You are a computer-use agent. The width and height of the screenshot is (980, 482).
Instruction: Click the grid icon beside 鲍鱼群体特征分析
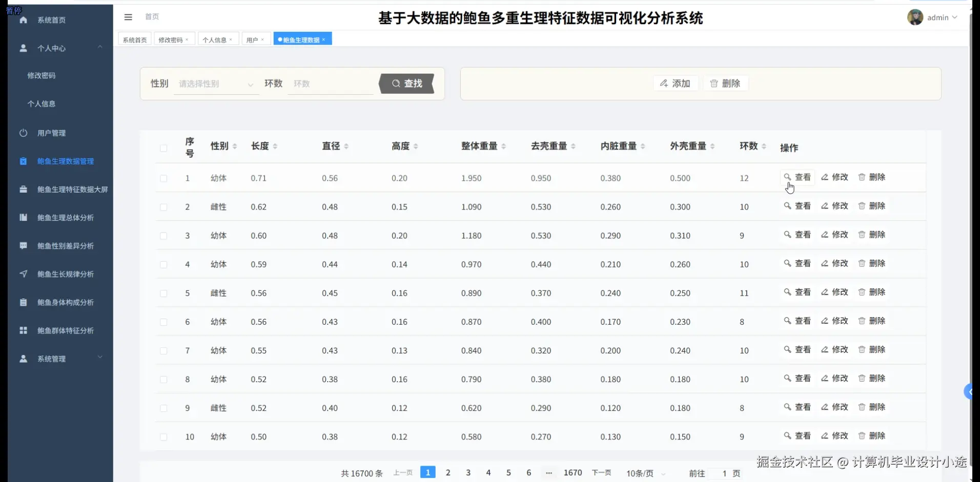click(23, 330)
